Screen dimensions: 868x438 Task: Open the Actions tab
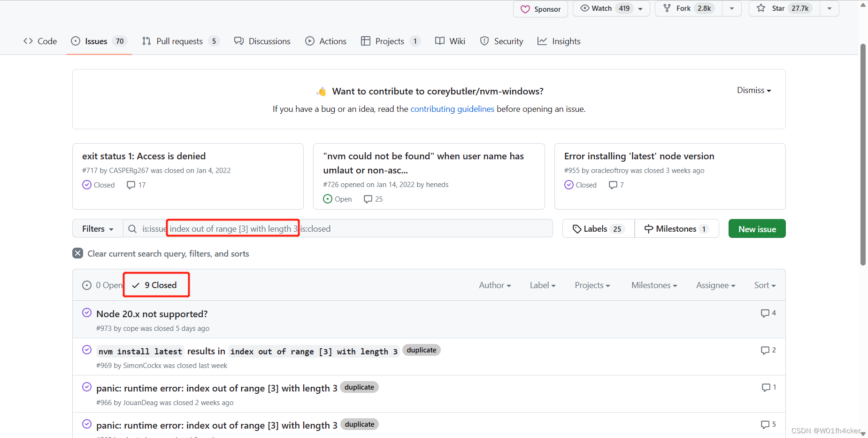click(x=326, y=41)
